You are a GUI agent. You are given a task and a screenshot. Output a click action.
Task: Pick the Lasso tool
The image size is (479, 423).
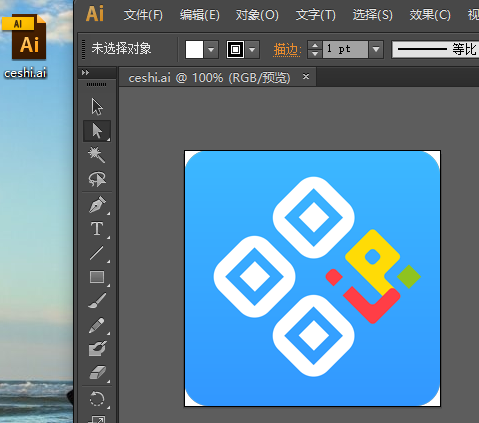pyautogui.click(x=97, y=179)
